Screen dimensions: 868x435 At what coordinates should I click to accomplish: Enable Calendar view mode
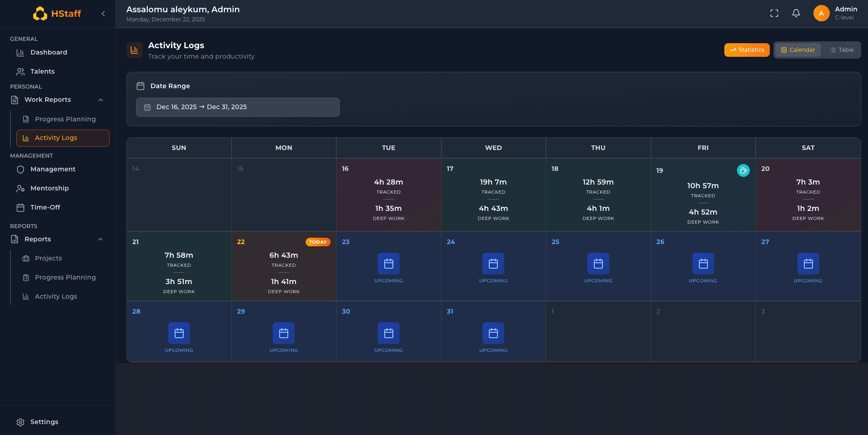(798, 50)
